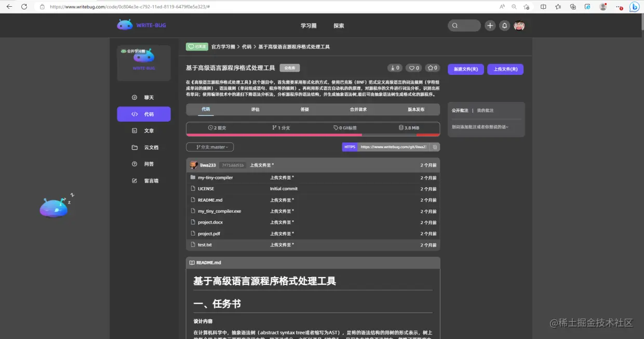
Task: Toggle like with the heart icon
Action: click(x=413, y=68)
